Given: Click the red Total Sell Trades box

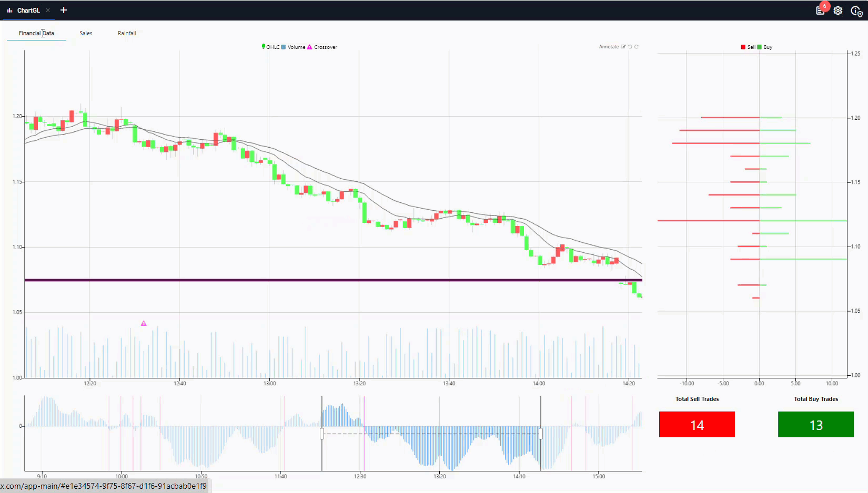Looking at the screenshot, I should (x=697, y=425).
